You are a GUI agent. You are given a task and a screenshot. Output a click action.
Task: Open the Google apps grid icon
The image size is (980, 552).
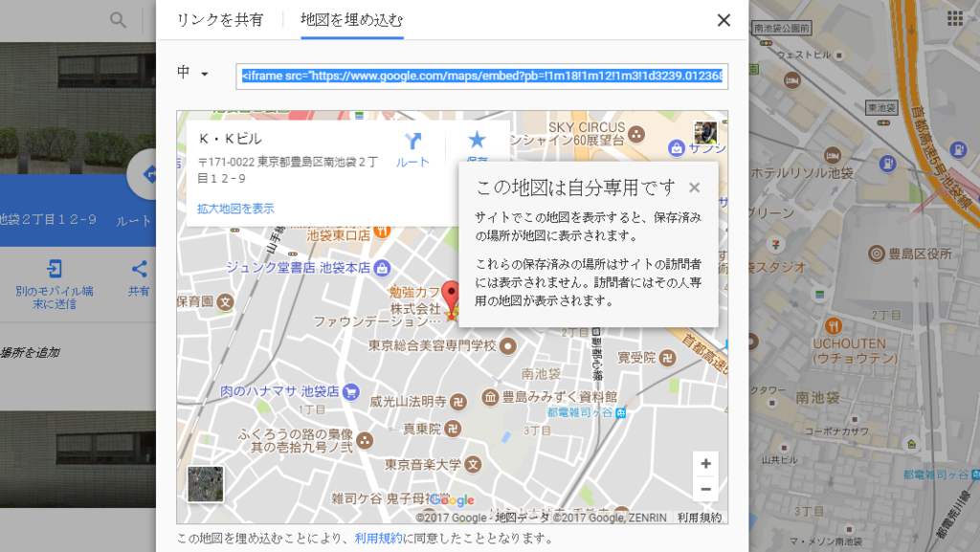953,16
